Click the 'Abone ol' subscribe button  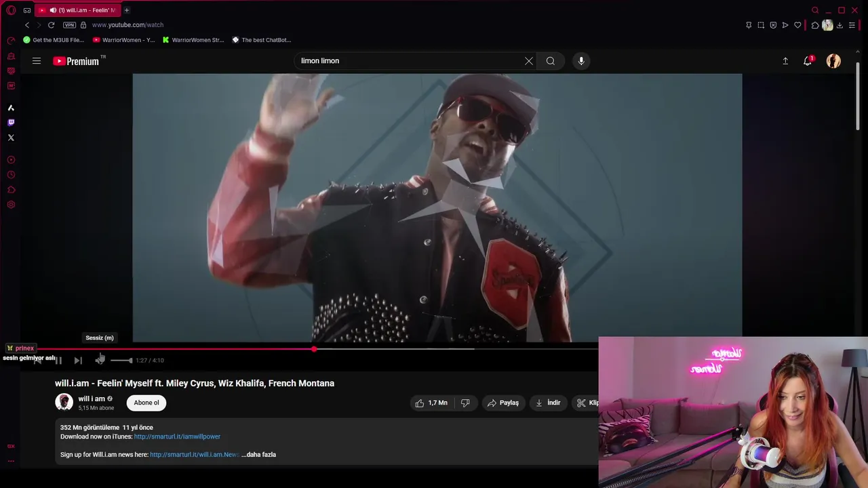point(146,403)
